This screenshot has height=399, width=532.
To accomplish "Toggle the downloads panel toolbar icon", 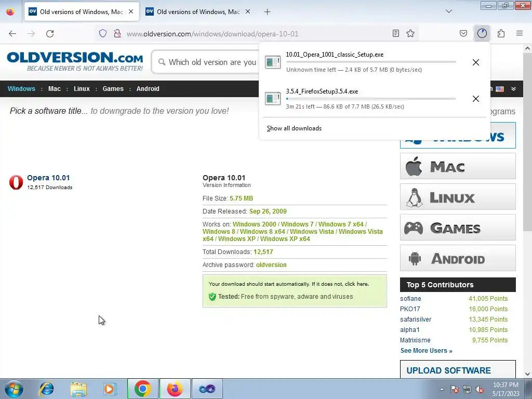I will tap(482, 33).
